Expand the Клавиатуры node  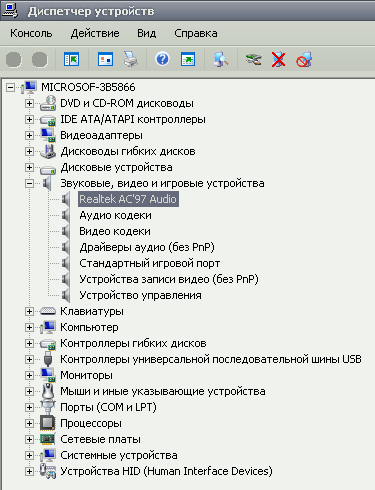29,312
